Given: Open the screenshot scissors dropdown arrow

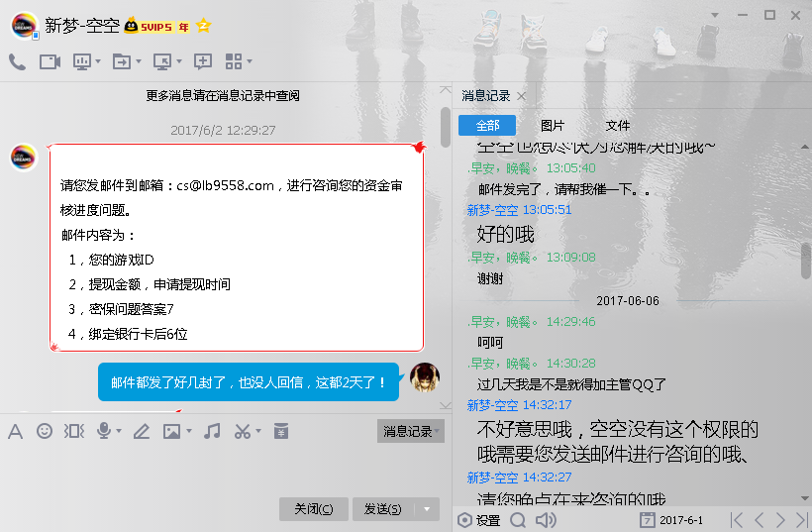Looking at the screenshot, I should [258, 432].
